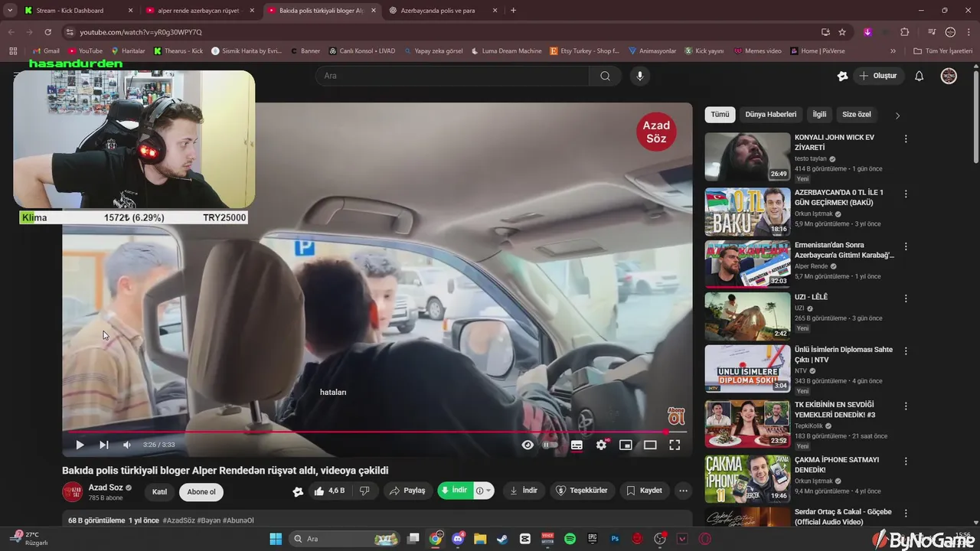Open Discord from taskbar
This screenshot has height=551, width=980.
(458, 539)
